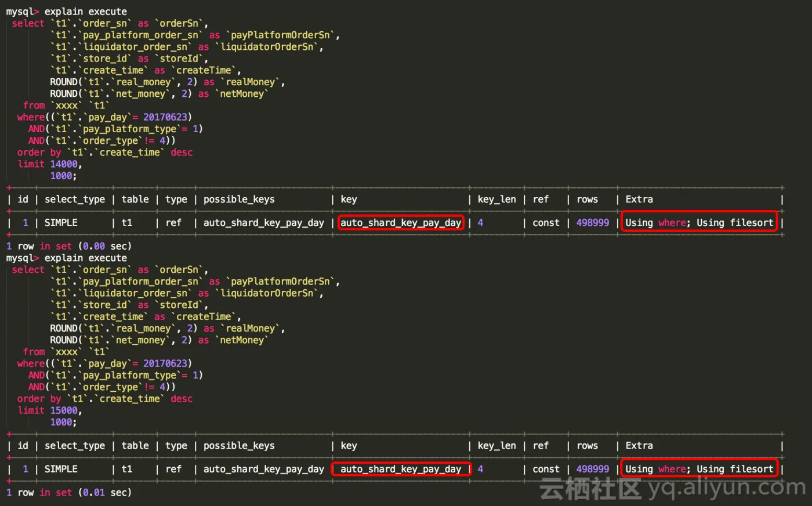The height and width of the screenshot is (506, 812).
Task: Click value 20170623 in the limit 15000 query
Action: click(165, 363)
